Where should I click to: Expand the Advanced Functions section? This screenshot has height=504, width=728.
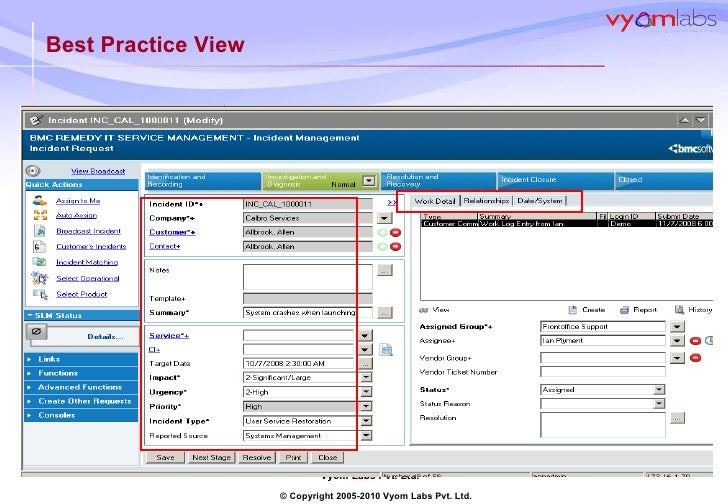81,387
